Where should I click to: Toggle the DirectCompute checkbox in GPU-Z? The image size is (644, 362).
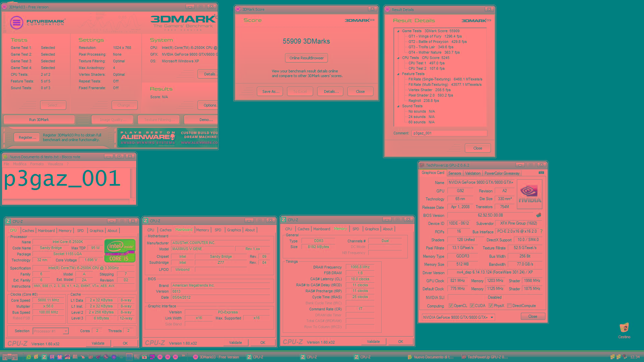[509, 306]
